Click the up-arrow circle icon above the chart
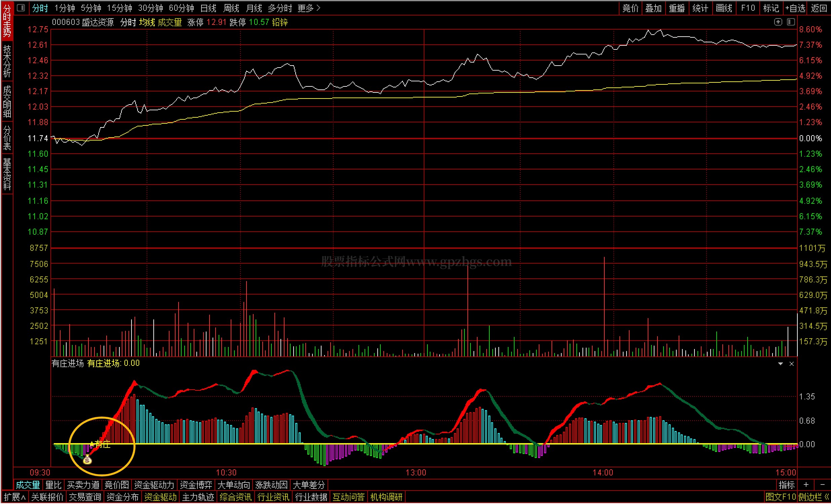The image size is (831, 504). pos(778,22)
